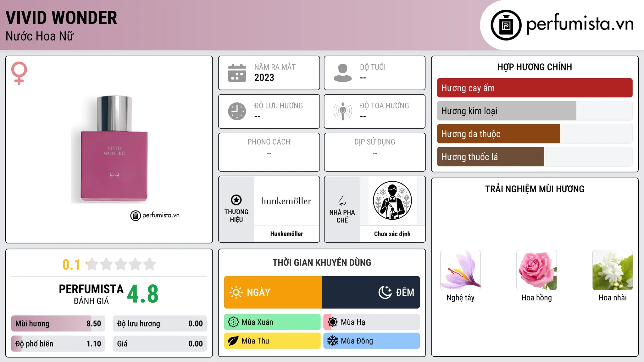This screenshot has height=362, width=644.
Task: Click the orange 0.1 user rating
Action: point(71,265)
